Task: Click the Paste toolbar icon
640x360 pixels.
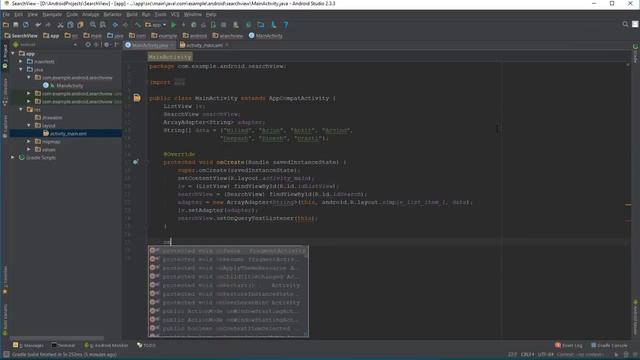Action: 80,25
